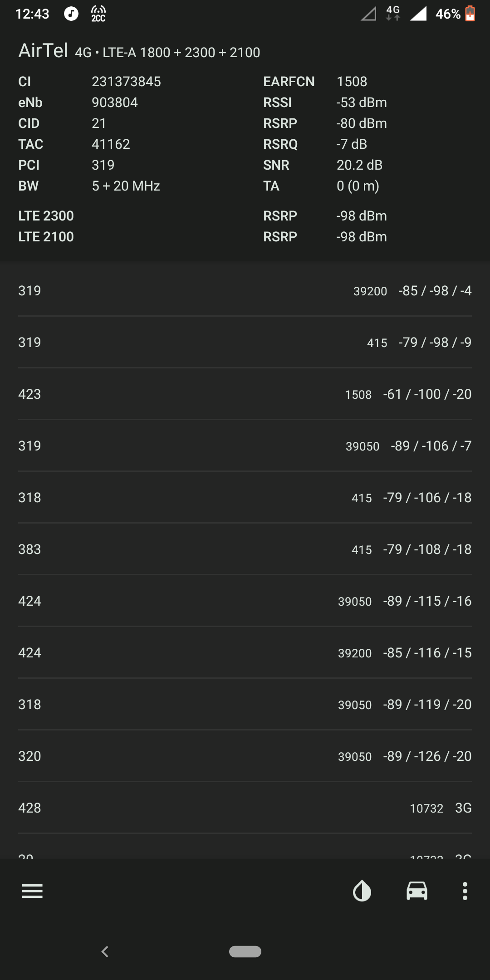Select neighbor cell 383 row
The width and height of the screenshot is (490, 980).
(x=245, y=549)
